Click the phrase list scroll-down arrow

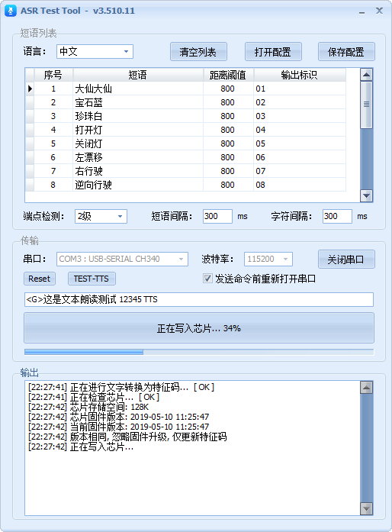coord(366,195)
